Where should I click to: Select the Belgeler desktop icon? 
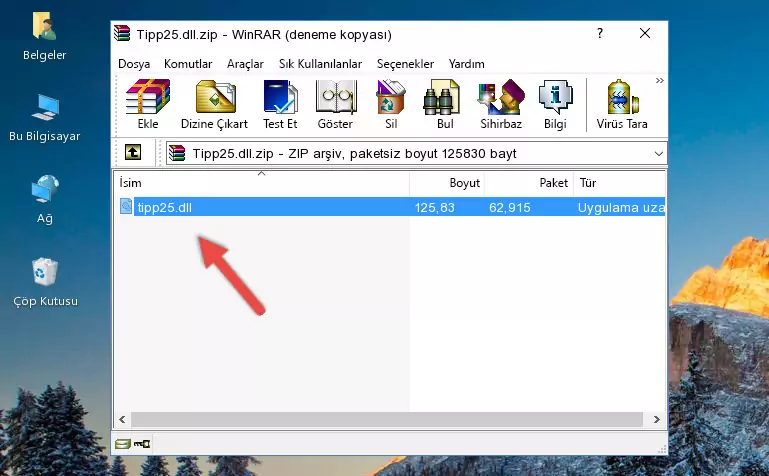pos(45,37)
